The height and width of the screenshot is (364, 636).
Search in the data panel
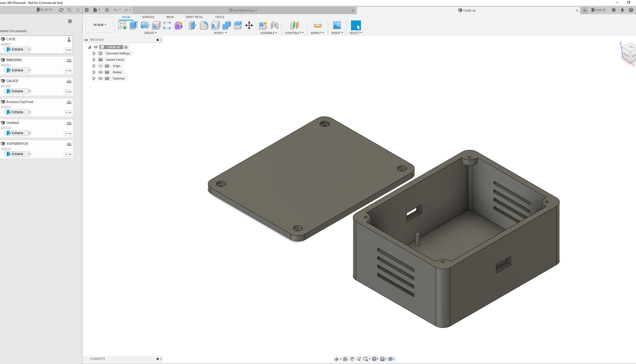coord(69,10)
